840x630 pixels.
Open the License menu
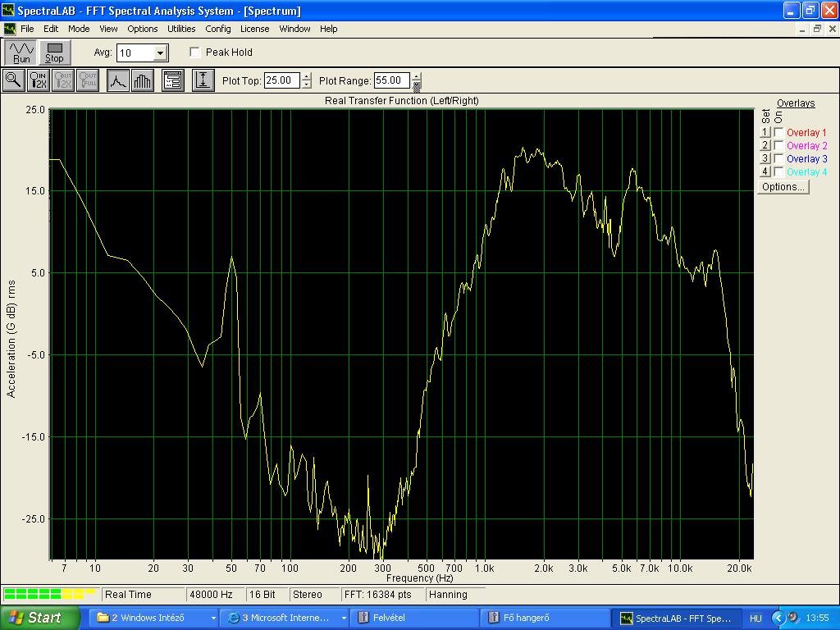pos(254,29)
